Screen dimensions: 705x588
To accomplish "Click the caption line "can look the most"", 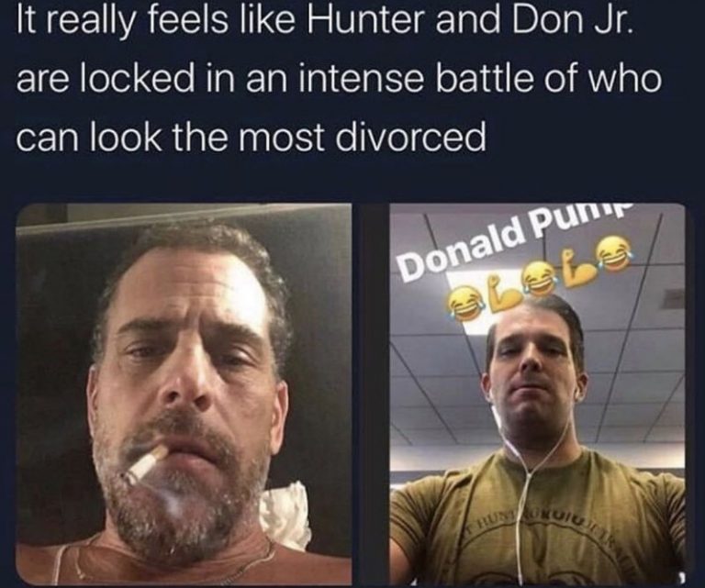I will 170,135.
